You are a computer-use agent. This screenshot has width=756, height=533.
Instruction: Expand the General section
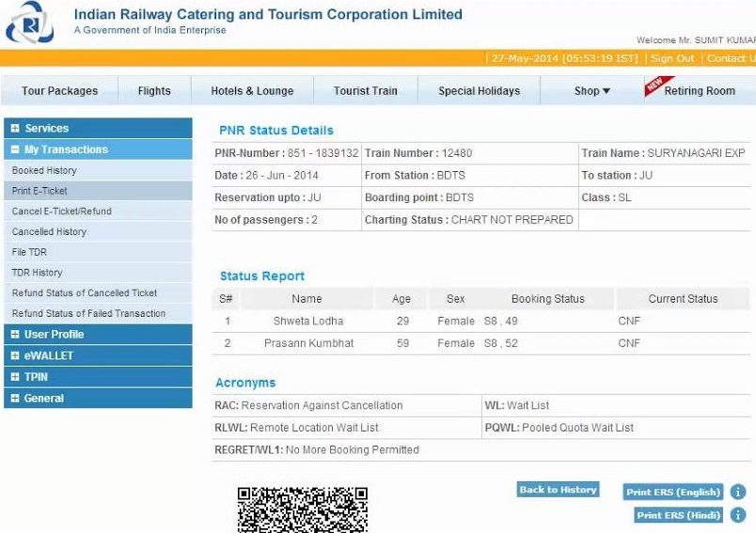click(x=98, y=398)
